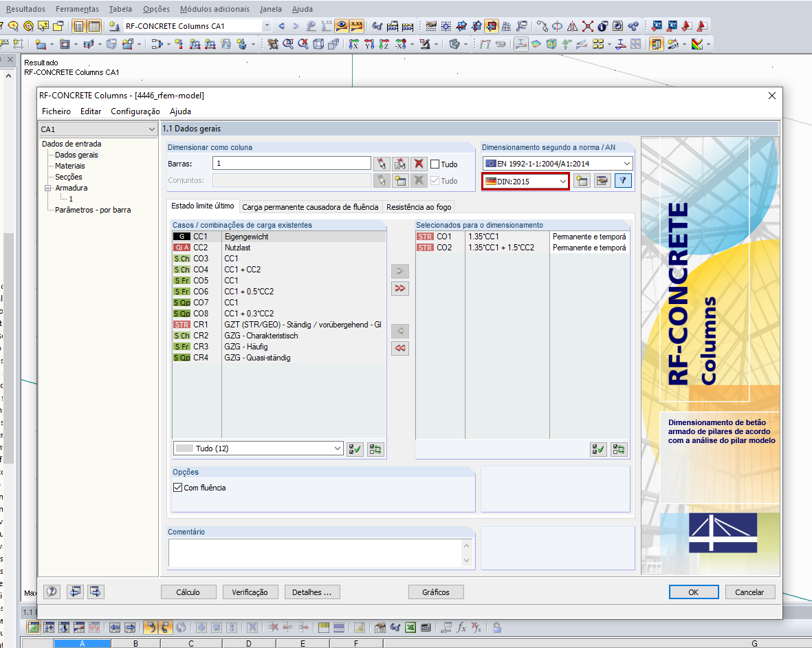Add selected load case with single arrow
Viewport: 812px width, 648px height.
pyautogui.click(x=399, y=271)
